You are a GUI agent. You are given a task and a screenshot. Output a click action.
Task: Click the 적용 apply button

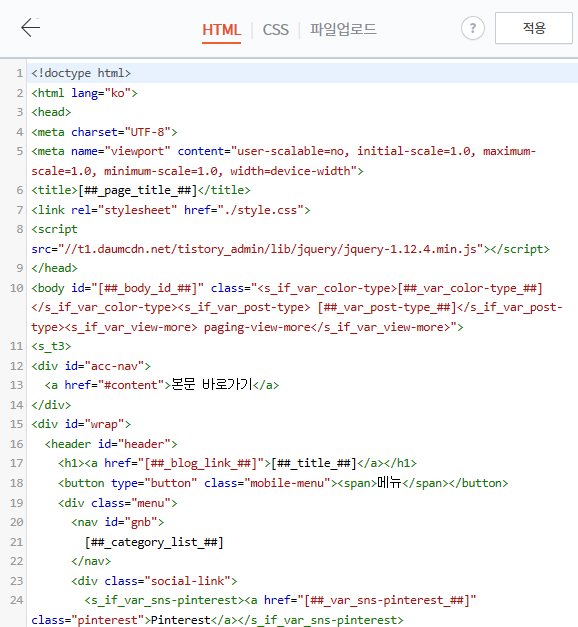tap(534, 28)
